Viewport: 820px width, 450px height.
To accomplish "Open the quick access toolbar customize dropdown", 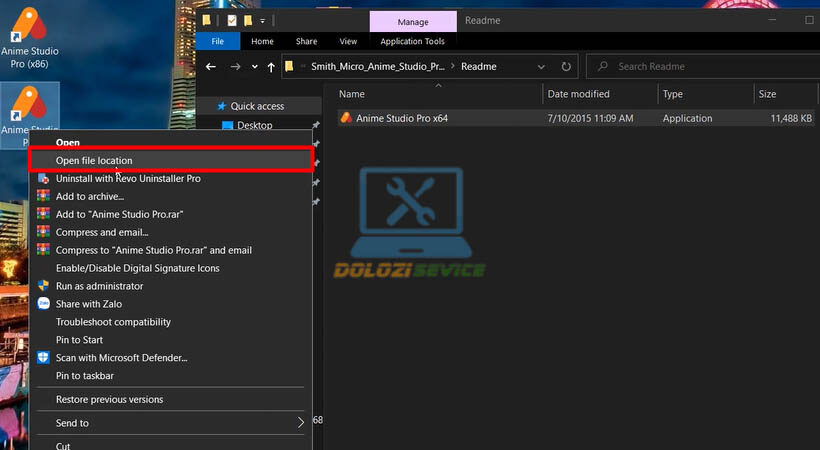I will pyautogui.click(x=263, y=20).
